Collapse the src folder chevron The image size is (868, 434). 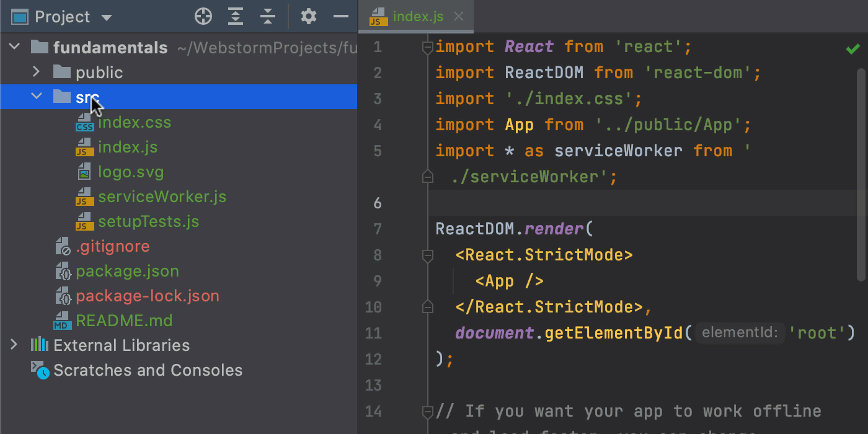[36, 97]
